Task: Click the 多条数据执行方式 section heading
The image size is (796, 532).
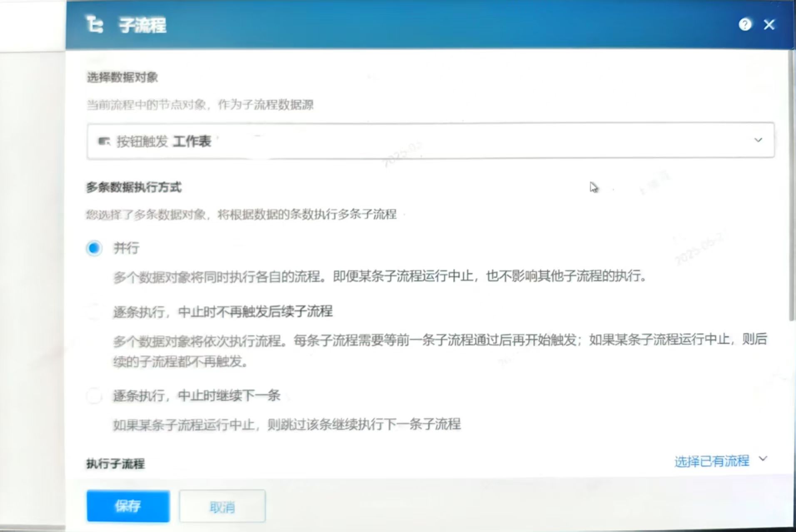Action: pyautogui.click(x=134, y=188)
